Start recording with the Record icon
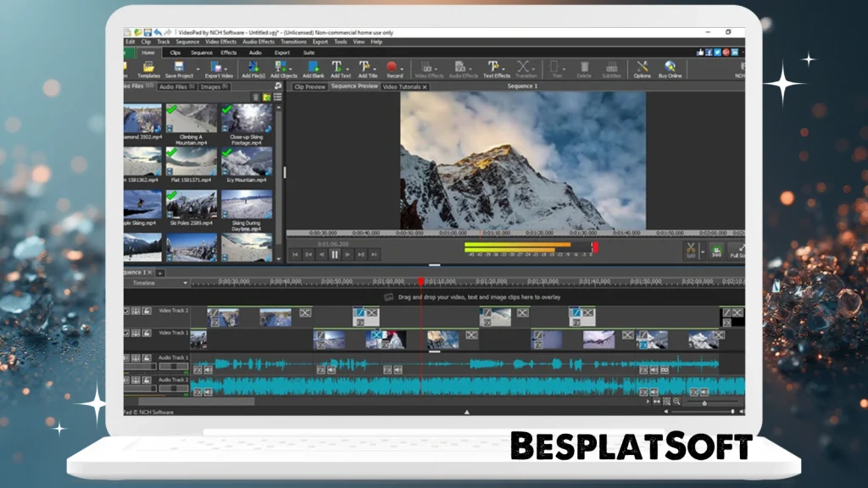This screenshot has height=488, width=868. pyautogui.click(x=393, y=68)
